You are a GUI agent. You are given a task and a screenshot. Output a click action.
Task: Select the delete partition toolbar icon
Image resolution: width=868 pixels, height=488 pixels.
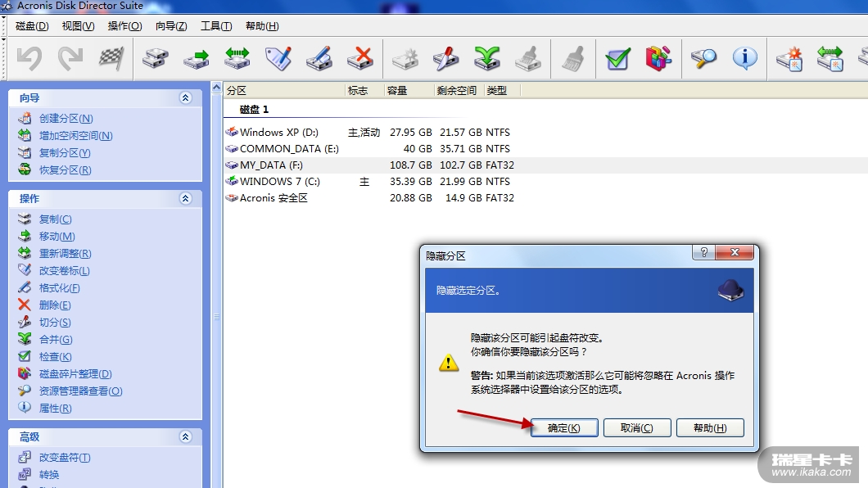tap(360, 58)
